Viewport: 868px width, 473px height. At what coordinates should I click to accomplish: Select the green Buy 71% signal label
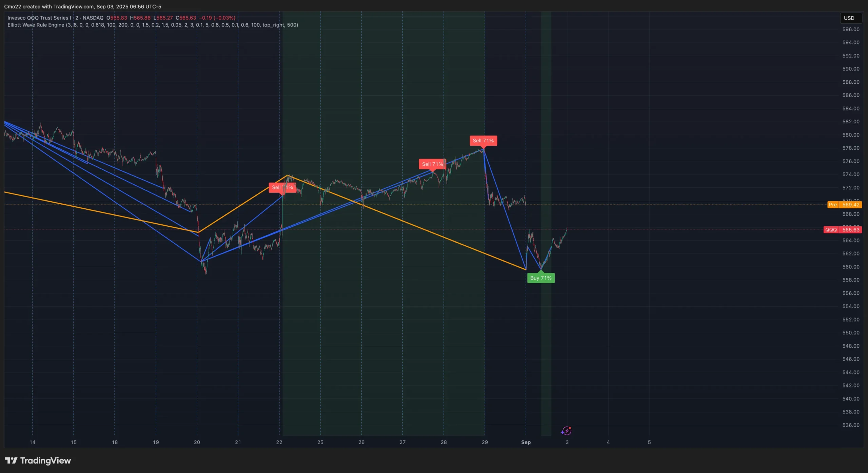point(541,278)
